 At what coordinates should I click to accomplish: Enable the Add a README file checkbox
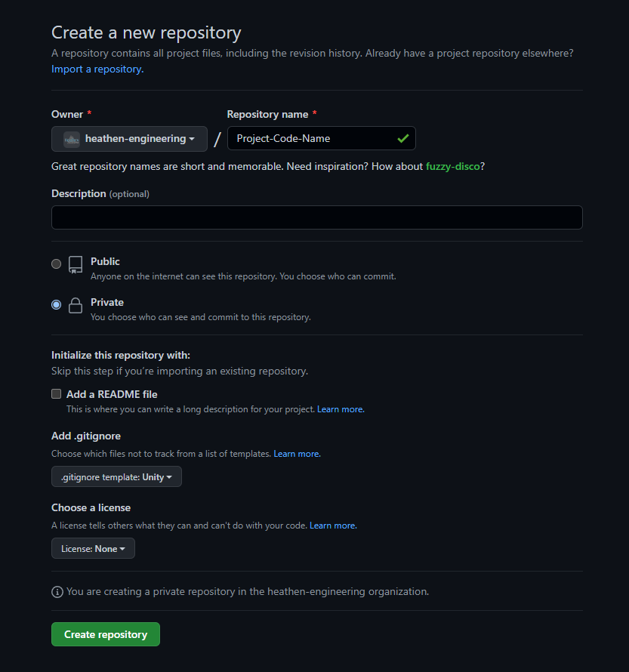coord(56,394)
